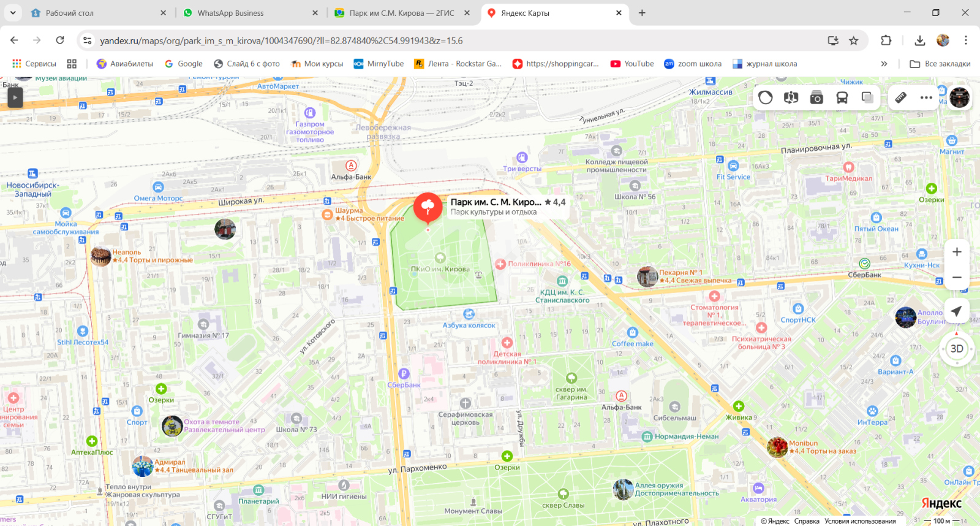Click the Кухни-Нск marker
Image resolution: width=980 pixels, height=526 pixels.
(922, 254)
